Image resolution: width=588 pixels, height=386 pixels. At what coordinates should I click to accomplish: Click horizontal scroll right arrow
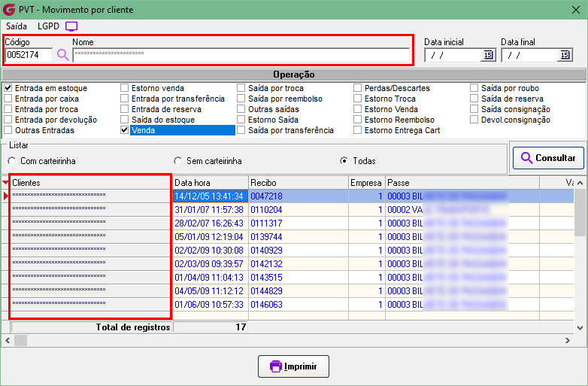568,340
